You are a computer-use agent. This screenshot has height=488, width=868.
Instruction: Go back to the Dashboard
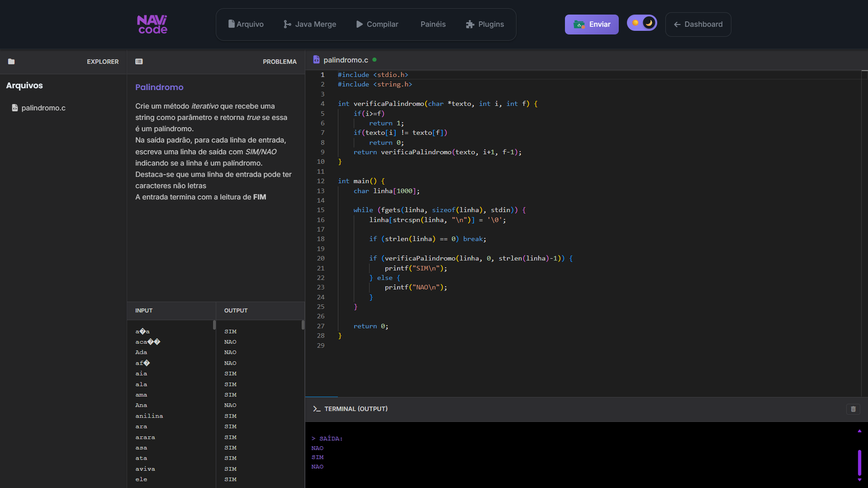[x=698, y=24]
